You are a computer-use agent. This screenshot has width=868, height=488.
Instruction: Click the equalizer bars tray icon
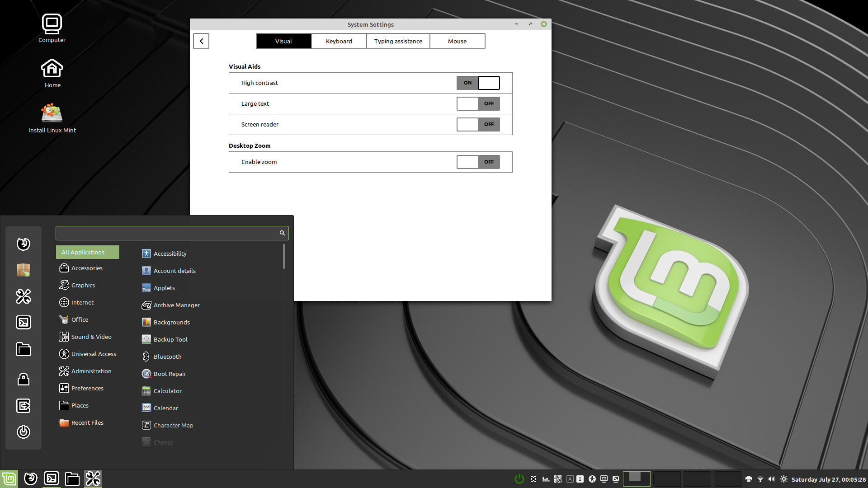pos(546,479)
